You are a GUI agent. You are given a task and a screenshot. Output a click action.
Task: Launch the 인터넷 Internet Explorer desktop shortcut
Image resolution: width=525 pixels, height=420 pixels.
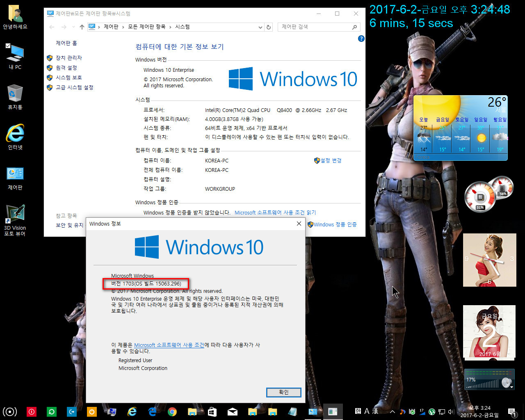(15, 137)
